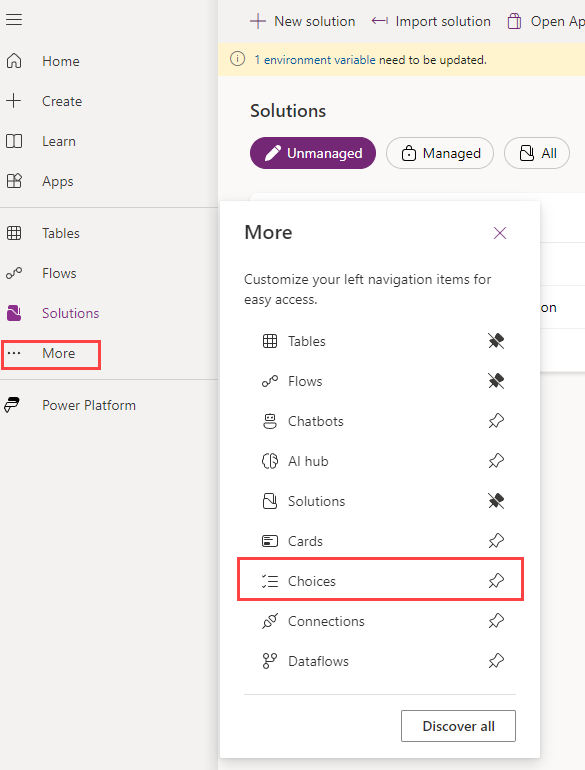Viewport: 585px width, 770px height.
Task: Click the info icon in yellow banner
Action: (237, 59)
